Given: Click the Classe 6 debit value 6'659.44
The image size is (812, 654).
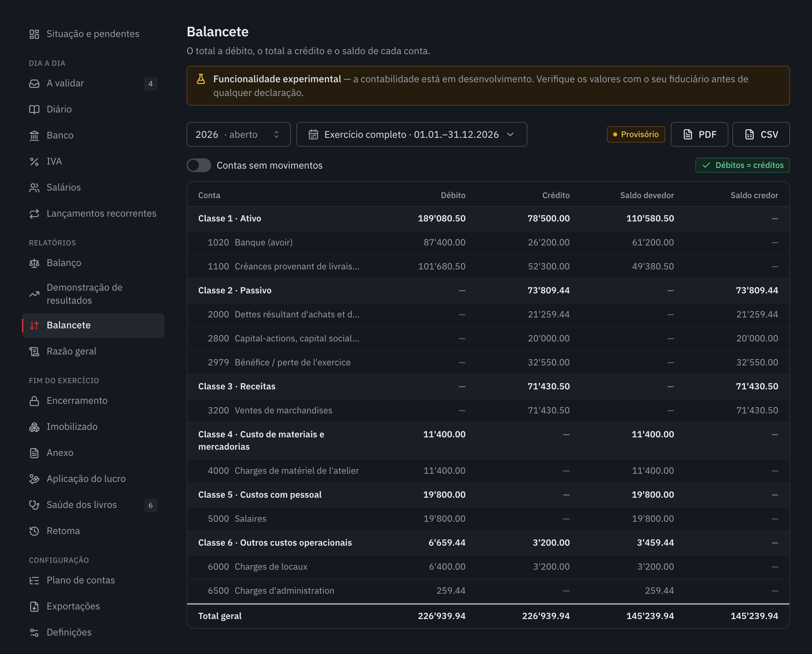Looking at the screenshot, I should click(x=447, y=543).
